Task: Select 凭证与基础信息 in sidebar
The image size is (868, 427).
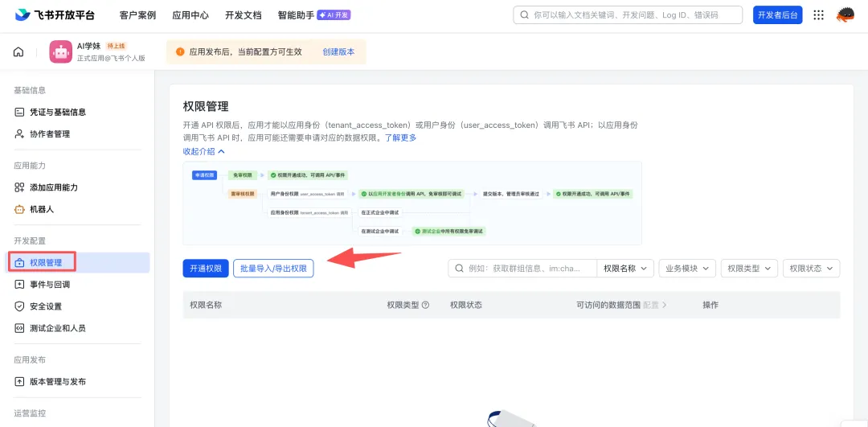Action: pyautogui.click(x=79, y=112)
